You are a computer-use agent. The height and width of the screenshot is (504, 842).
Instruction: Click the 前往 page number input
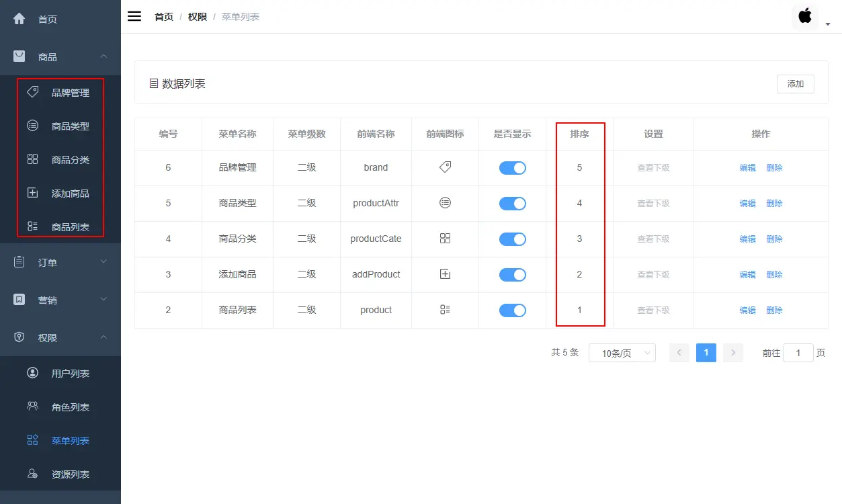coord(798,353)
